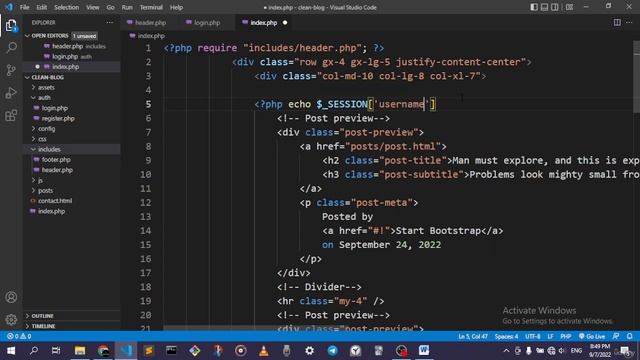
Task: Collapse the includes folder
Action: click(49, 149)
